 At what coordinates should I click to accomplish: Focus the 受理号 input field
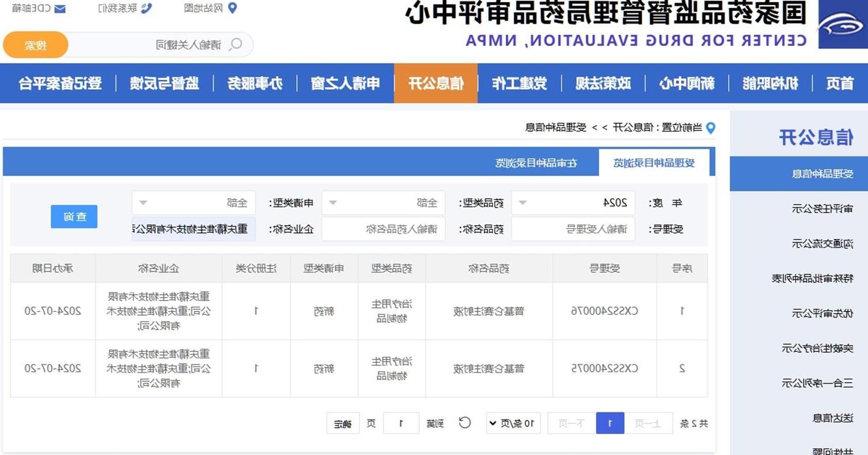(x=573, y=229)
